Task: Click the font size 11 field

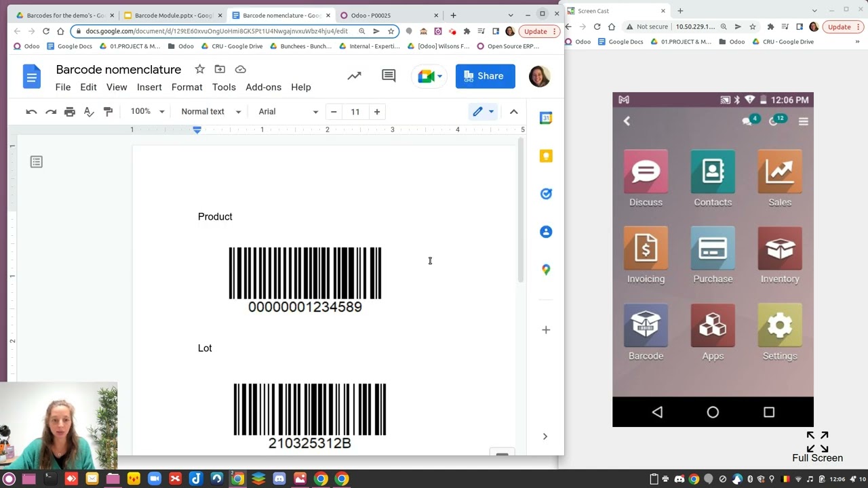Action: (x=355, y=112)
